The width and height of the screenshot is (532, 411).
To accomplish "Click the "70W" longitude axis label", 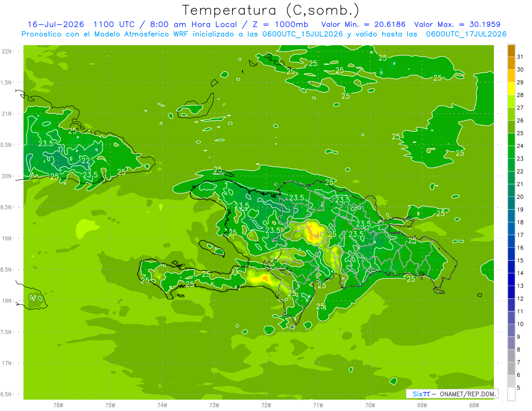I will (370, 405).
